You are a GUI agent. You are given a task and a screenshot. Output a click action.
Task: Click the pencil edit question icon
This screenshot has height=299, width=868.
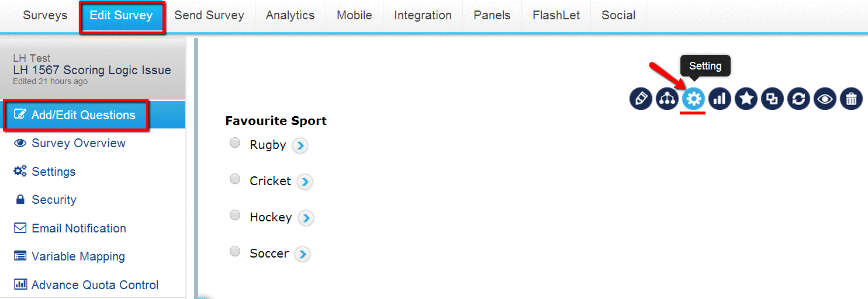[641, 99]
